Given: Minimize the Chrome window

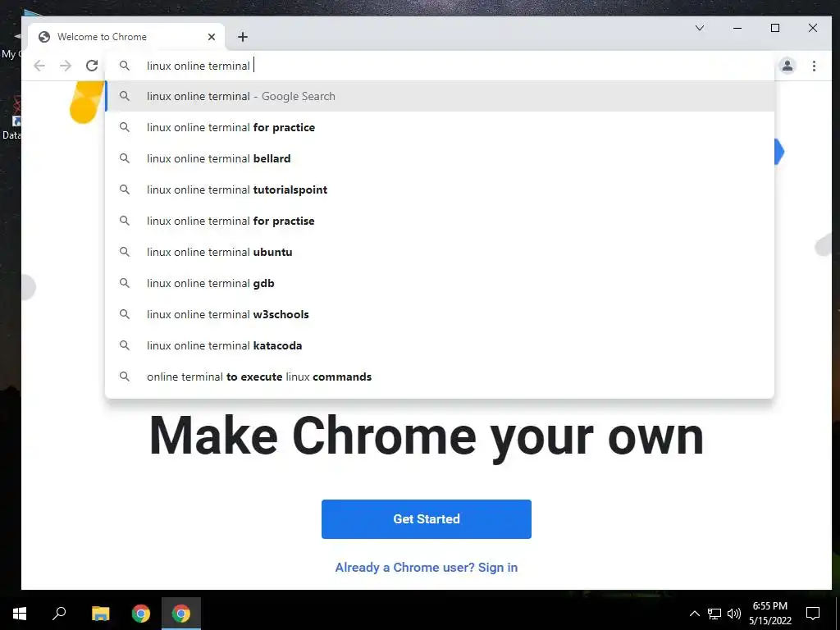Looking at the screenshot, I should click(x=737, y=28).
